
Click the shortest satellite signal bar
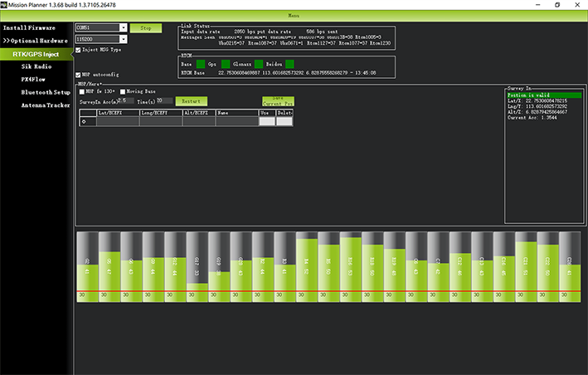tap(197, 267)
